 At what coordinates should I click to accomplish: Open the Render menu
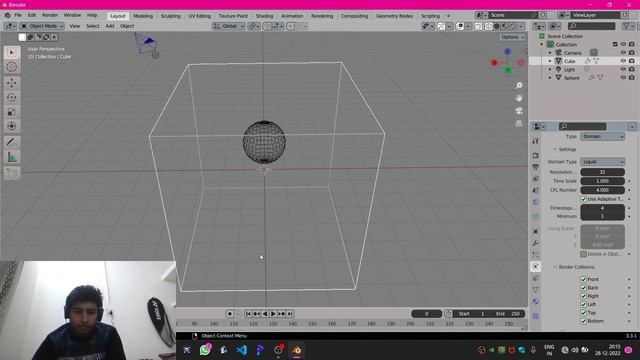click(50, 16)
